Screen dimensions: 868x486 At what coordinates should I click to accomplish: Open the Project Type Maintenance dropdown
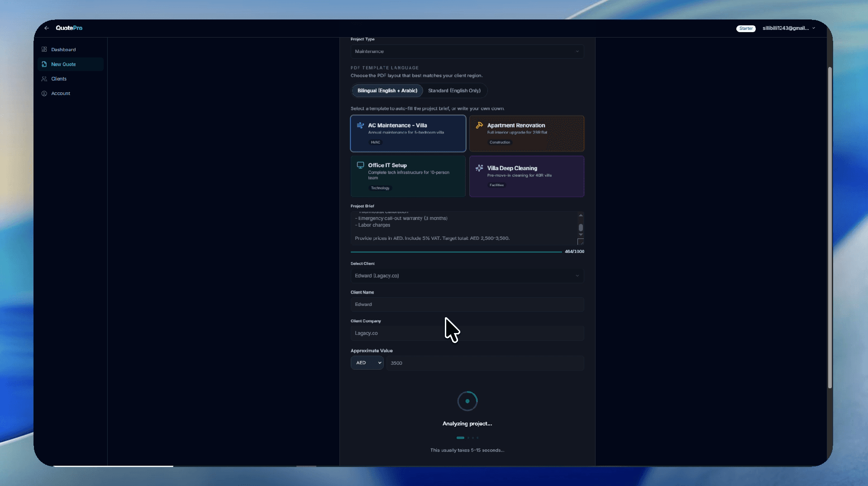click(x=467, y=52)
